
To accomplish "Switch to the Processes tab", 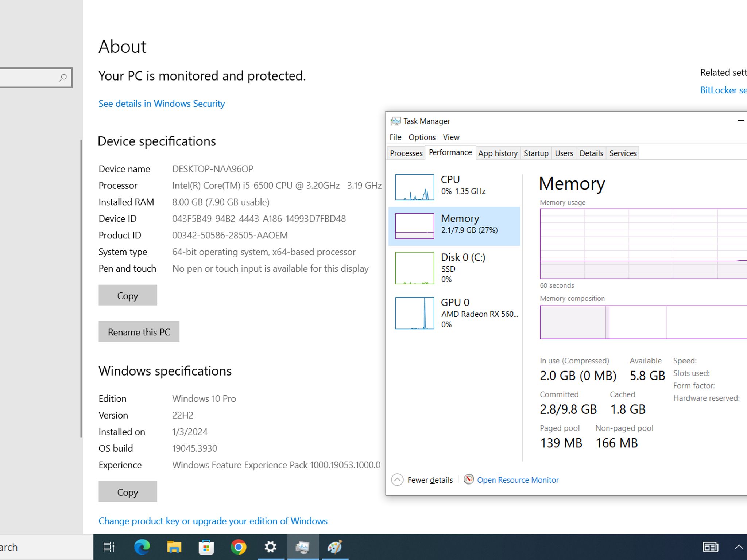I will (x=406, y=153).
